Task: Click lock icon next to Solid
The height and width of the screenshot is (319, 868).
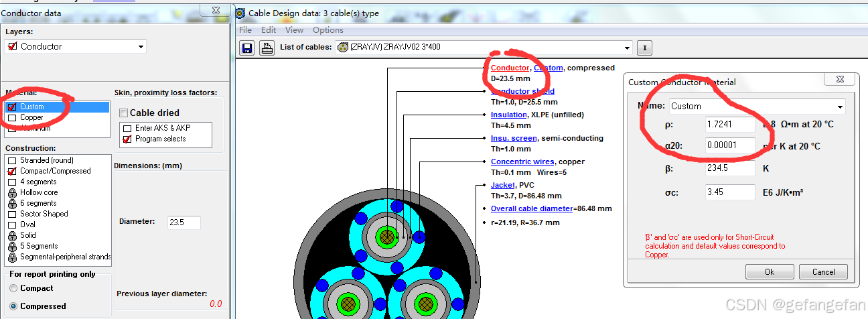Action: click(12, 235)
